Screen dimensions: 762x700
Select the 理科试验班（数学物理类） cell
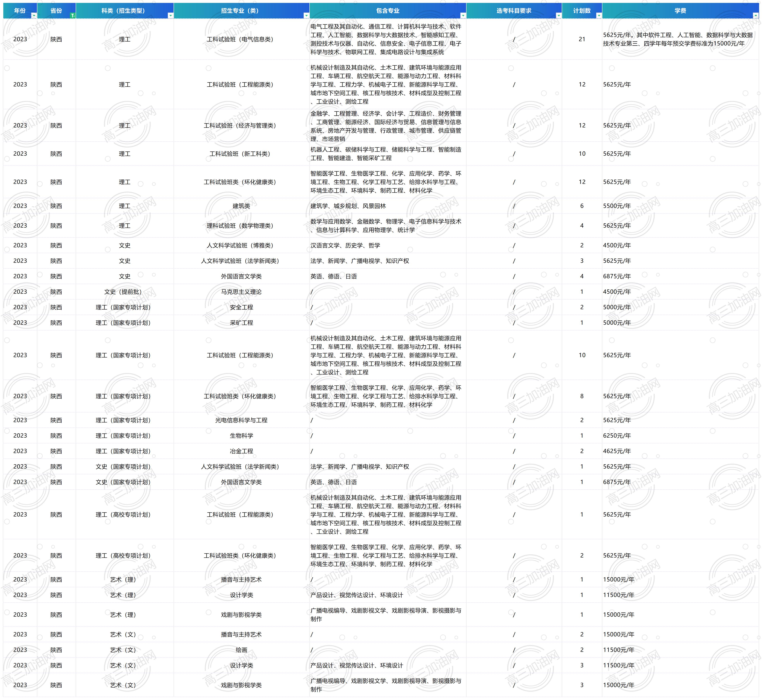tap(241, 226)
